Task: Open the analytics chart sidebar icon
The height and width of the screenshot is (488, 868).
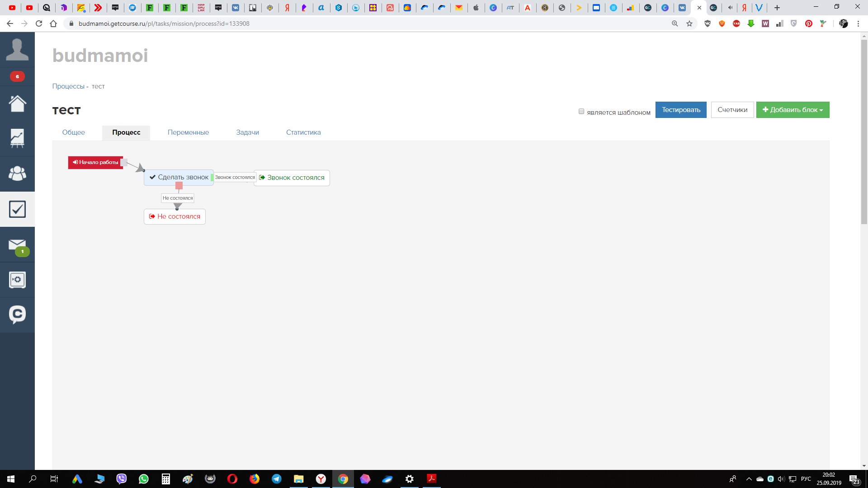Action: click(x=17, y=138)
